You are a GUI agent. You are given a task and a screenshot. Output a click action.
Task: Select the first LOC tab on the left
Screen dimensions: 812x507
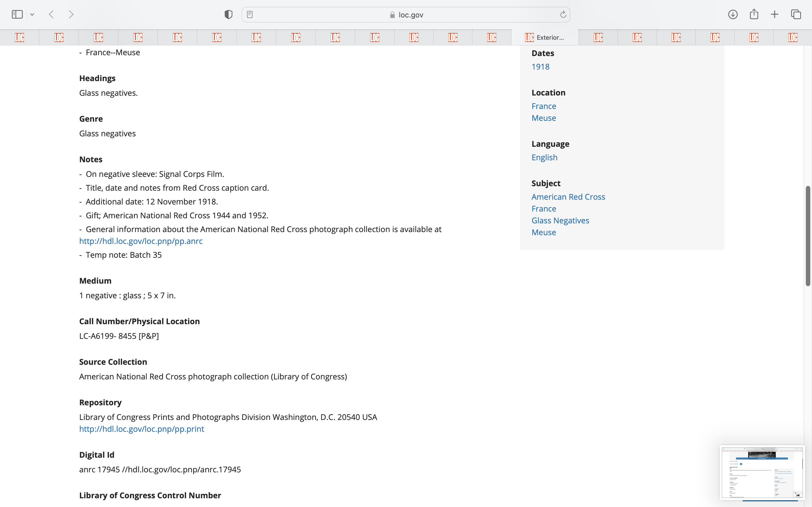click(19, 37)
